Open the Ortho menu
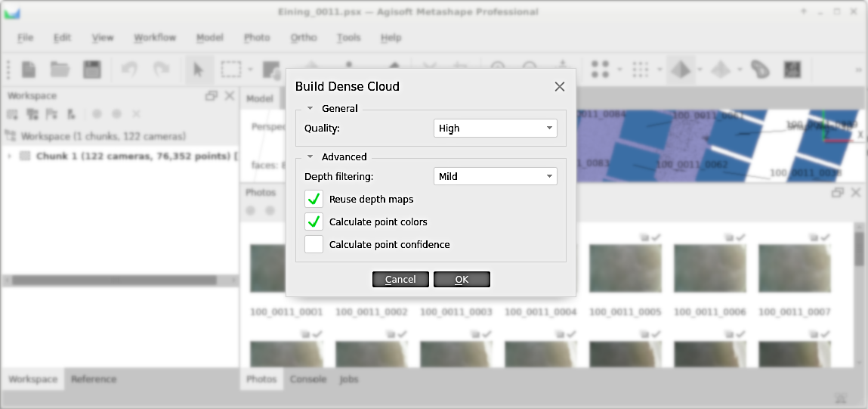The height and width of the screenshot is (409, 868). [304, 38]
